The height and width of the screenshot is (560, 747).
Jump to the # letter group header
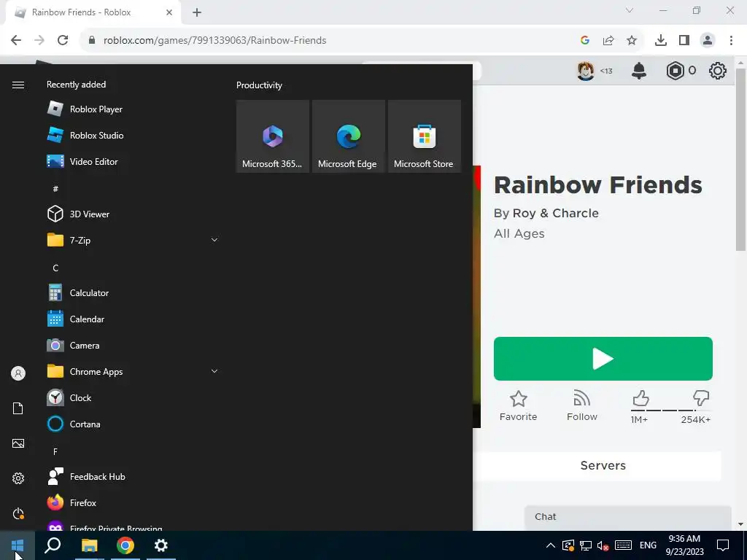point(55,189)
